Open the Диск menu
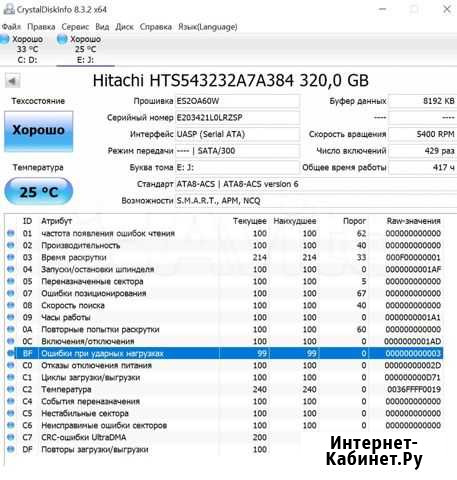Image resolution: width=457 pixels, height=480 pixels. (124, 27)
